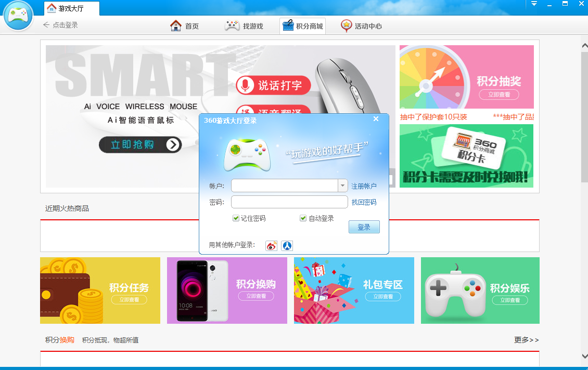Viewport: 588px width, 370px height.
Task: Click the game controller image in login dialog
Action: [247, 155]
